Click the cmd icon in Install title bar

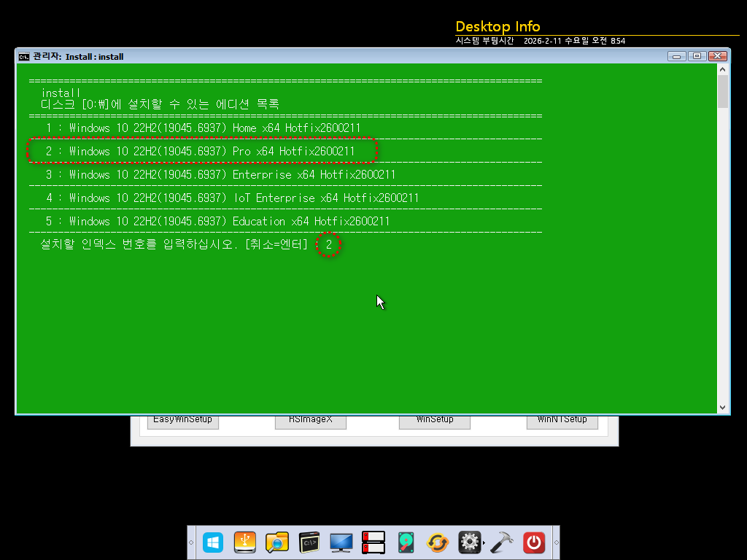(x=24, y=57)
